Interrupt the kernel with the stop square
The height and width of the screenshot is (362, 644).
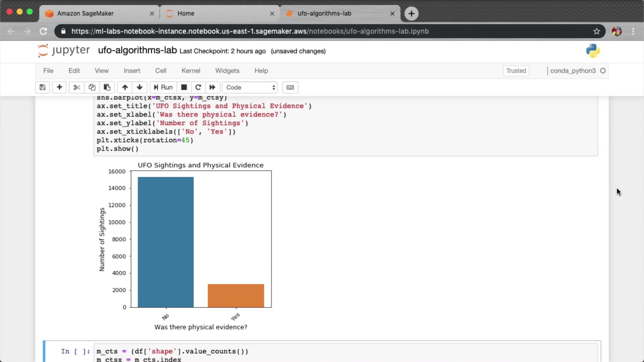(184, 87)
